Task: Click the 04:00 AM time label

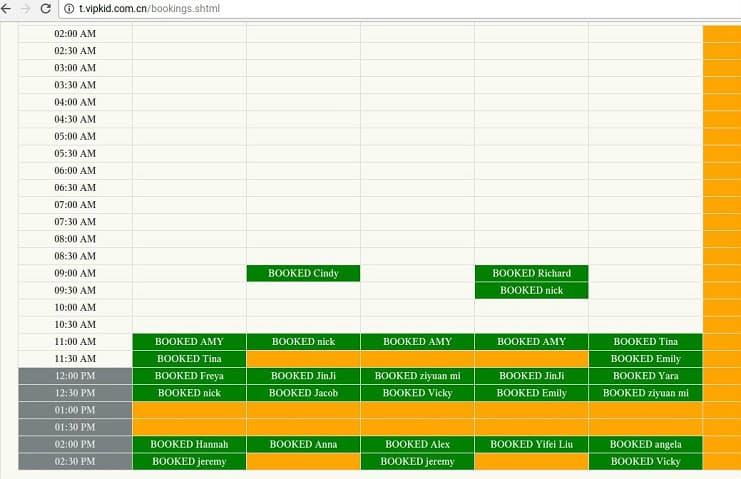Action: (75, 102)
